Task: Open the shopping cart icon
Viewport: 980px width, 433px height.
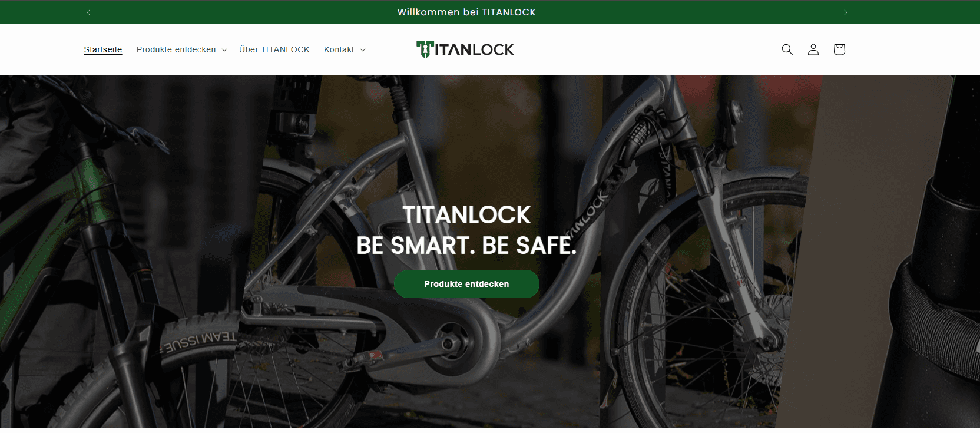Action: pyautogui.click(x=839, y=49)
